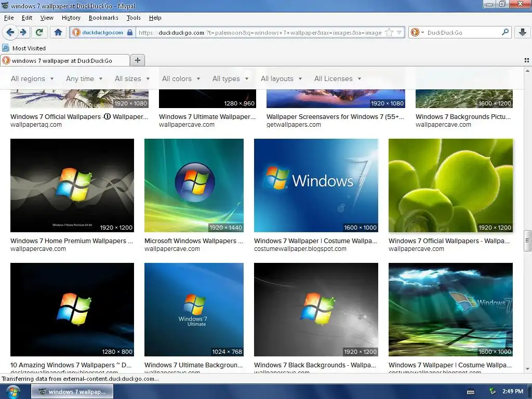Open the Windows 7 Ultimate 1024 × 768 thumbnail

click(x=194, y=310)
